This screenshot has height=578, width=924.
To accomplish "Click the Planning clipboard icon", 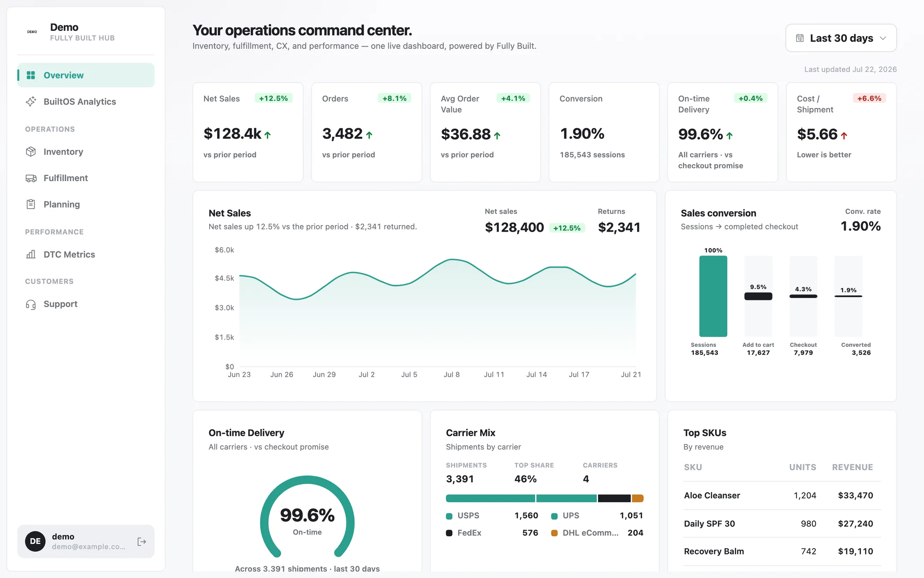I will [31, 204].
